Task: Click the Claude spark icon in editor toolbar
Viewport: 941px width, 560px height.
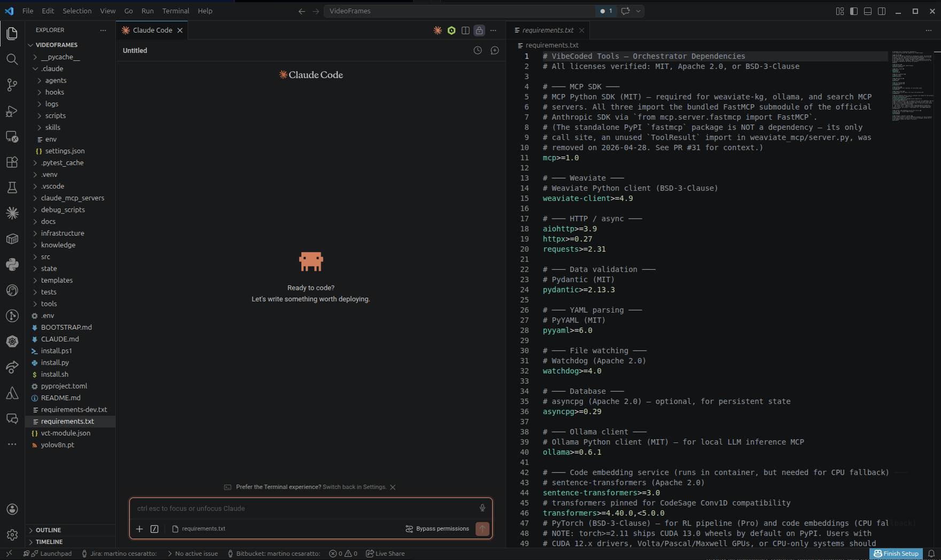Action: click(x=438, y=30)
